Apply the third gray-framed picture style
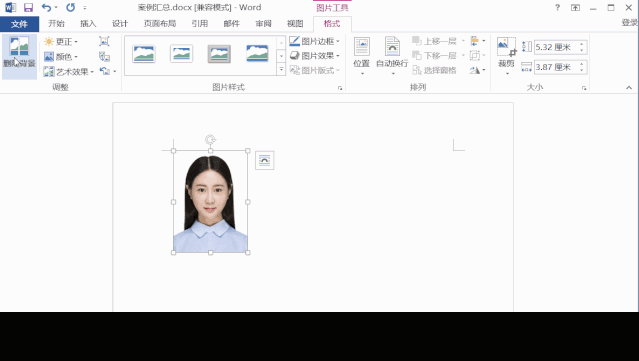The height and width of the screenshot is (361, 639). pyautogui.click(x=219, y=54)
